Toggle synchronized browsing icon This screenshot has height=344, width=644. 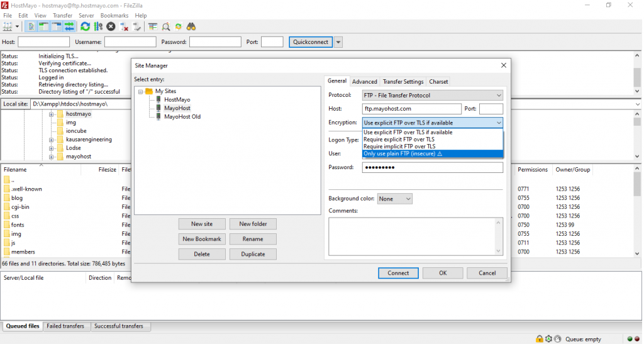coord(178,26)
